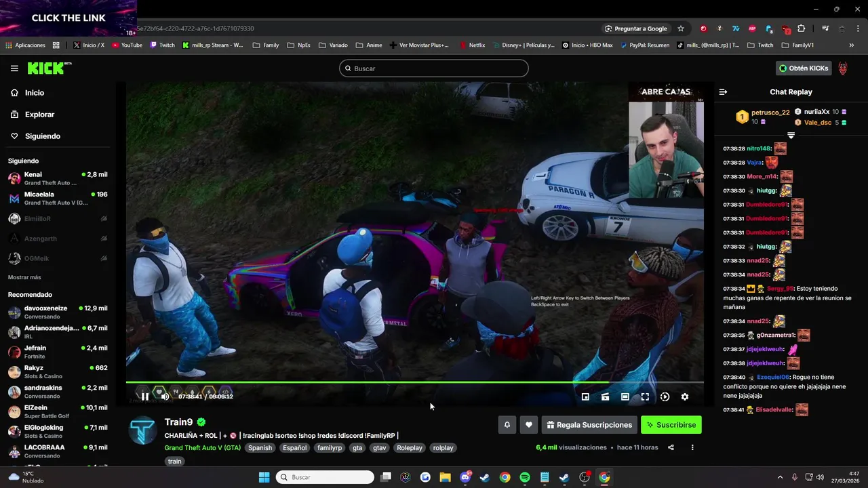
Task: Expand Mostrar más followed list
Action: pos(24,277)
